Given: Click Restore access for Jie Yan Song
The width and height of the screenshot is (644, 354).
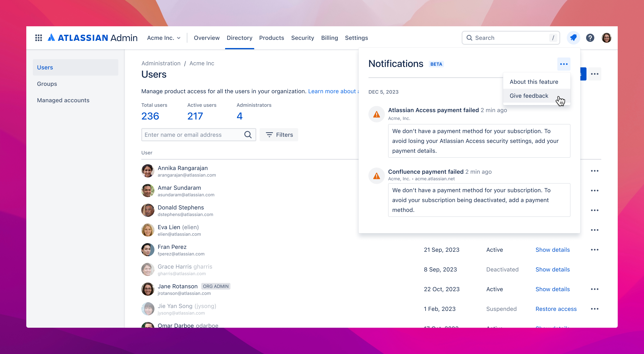Looking at the screenshot, I should 556,309.
